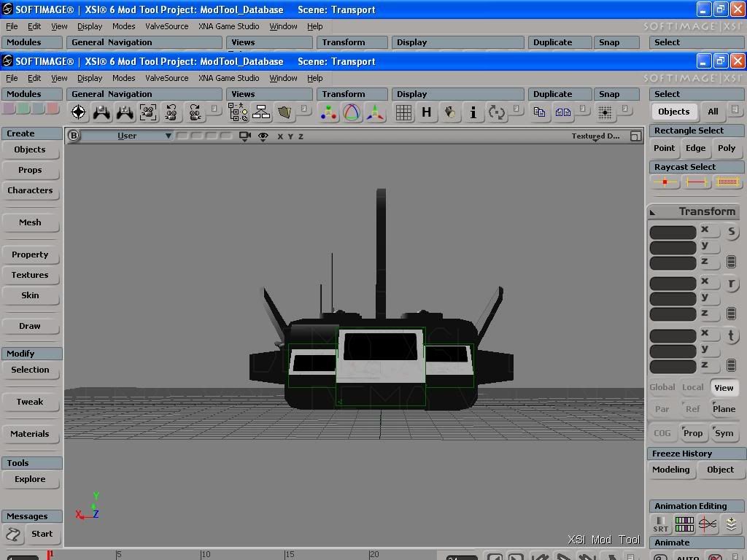Click the Tweak button
The image size is (747, 560).
pyautogui.click(x=30, y=402)
